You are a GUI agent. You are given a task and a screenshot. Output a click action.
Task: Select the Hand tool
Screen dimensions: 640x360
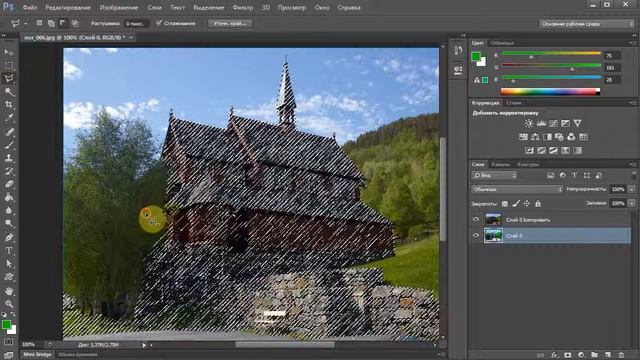[9, 291]
